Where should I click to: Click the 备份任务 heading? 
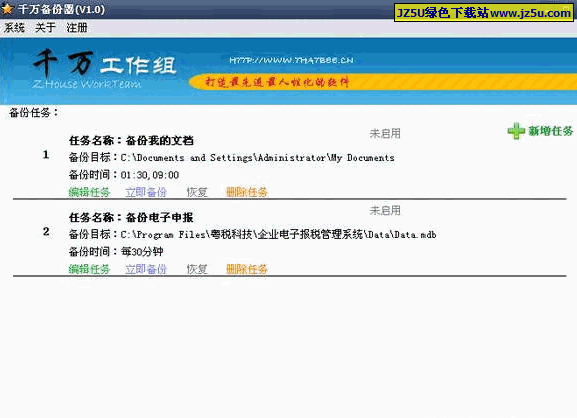[x=33, y=113]
